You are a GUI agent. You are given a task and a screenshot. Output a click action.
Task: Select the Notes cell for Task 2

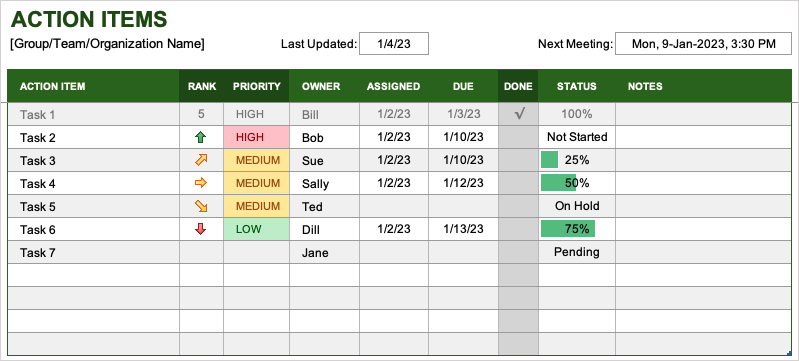tap(703, 137)
